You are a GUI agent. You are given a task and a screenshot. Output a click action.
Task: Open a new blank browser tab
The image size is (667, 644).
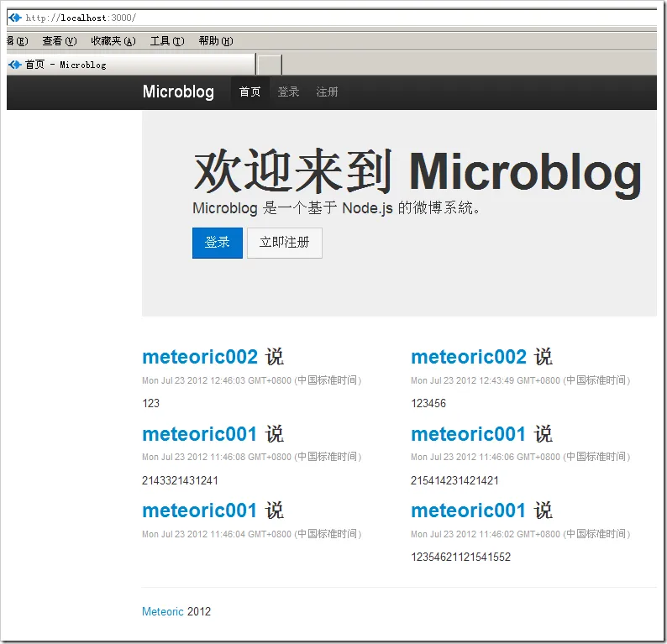pyautogui.click(x=270, y=65)
